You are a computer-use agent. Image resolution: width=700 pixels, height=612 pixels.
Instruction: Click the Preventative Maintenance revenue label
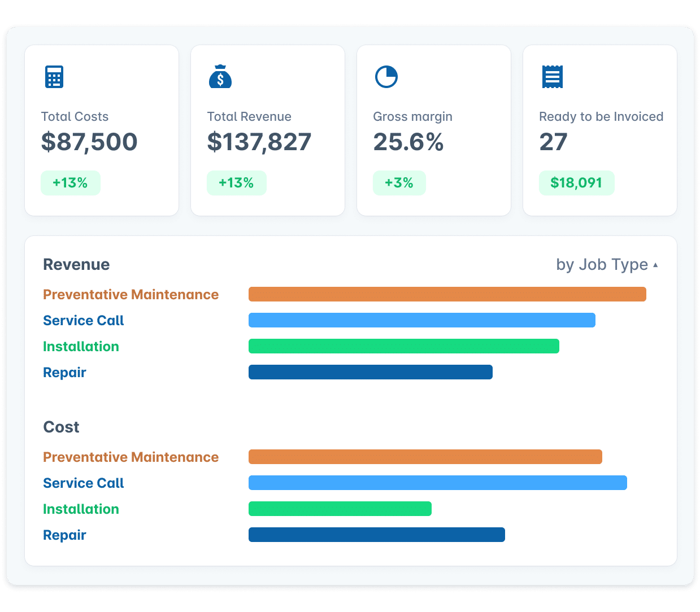131,294
